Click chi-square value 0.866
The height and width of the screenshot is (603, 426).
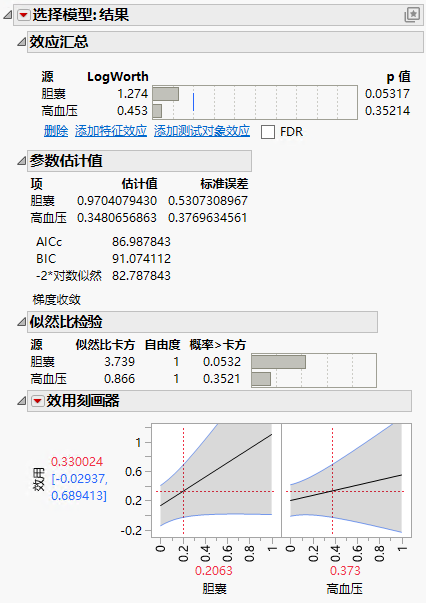120,379
